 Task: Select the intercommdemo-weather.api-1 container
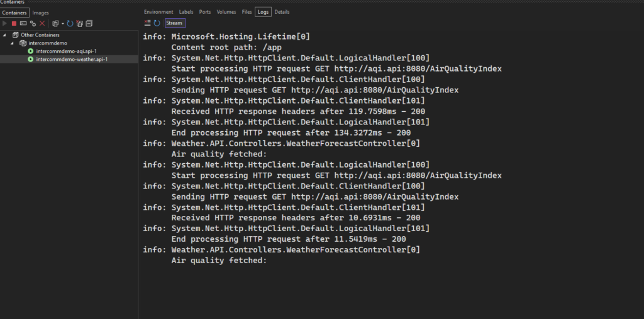coord(71,59)
